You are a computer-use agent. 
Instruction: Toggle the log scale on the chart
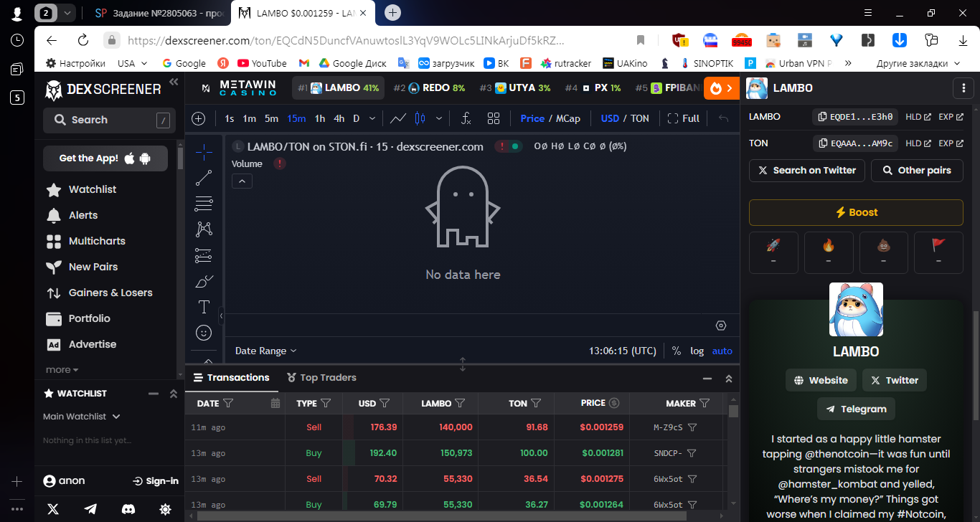click(697, 351)
